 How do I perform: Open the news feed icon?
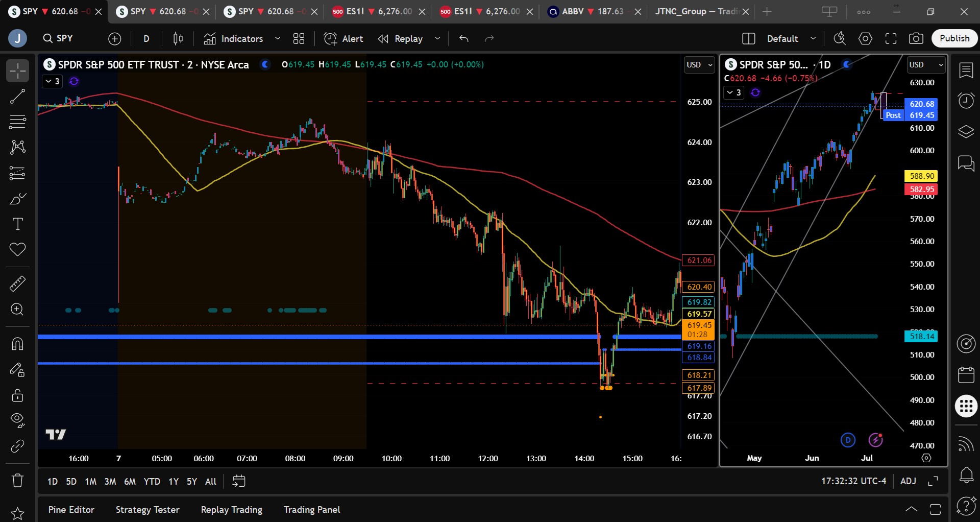coord(966,444)
